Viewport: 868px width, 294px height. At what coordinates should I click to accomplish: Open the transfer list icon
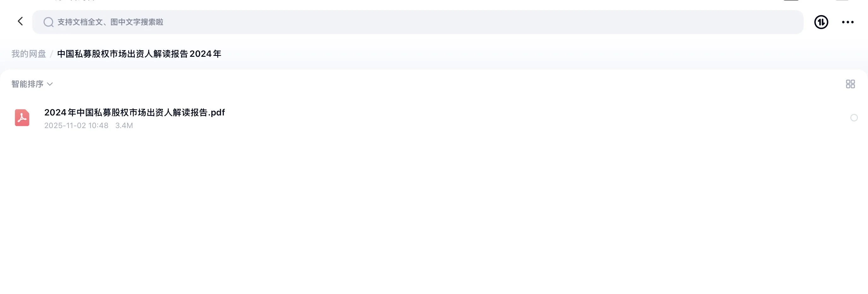[821, 22]
